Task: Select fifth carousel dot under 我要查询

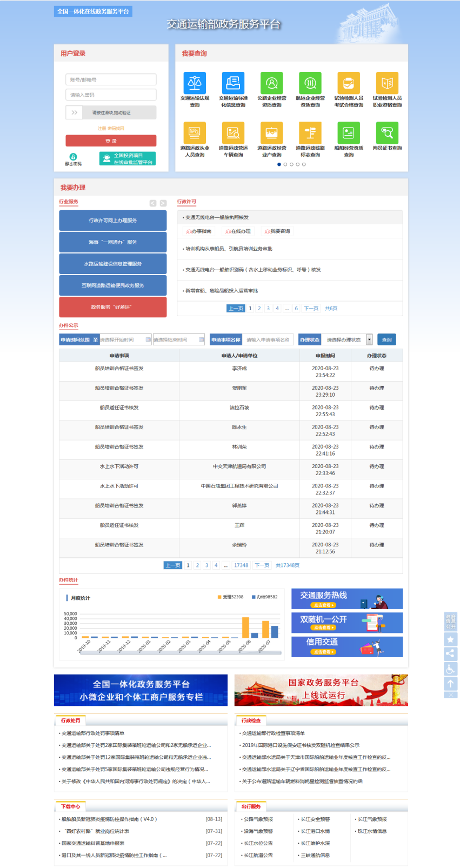Action: click(304, 164)
